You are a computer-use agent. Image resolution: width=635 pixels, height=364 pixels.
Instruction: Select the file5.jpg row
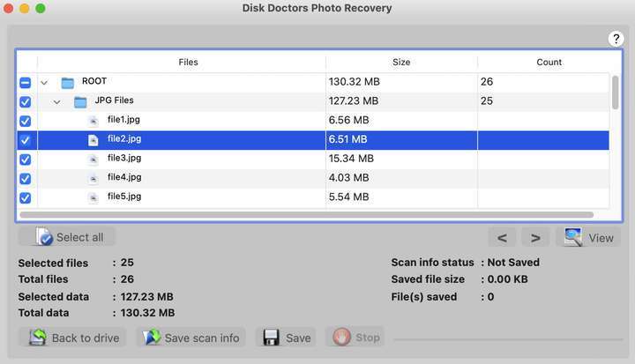pyautogui.click(x=313, y=197)
